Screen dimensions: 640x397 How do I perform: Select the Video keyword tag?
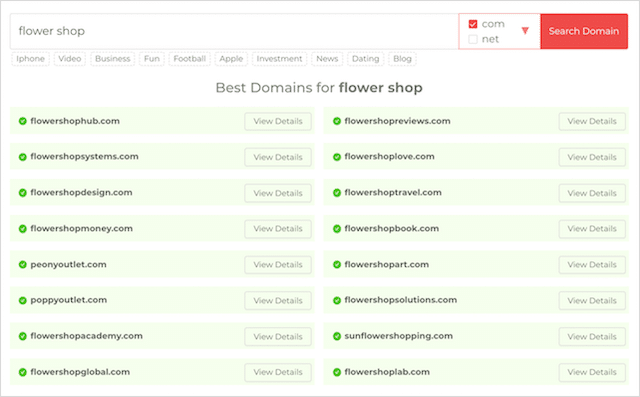pos(69,59)
